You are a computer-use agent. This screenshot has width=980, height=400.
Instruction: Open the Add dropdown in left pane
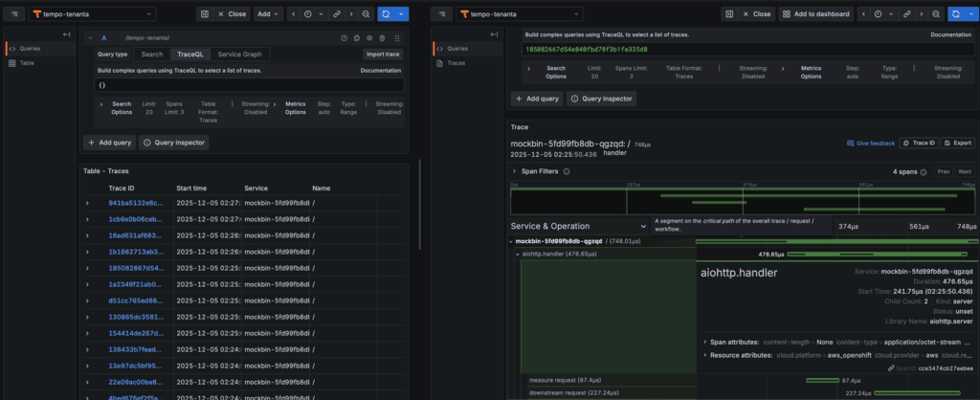[x=269, y=13]
